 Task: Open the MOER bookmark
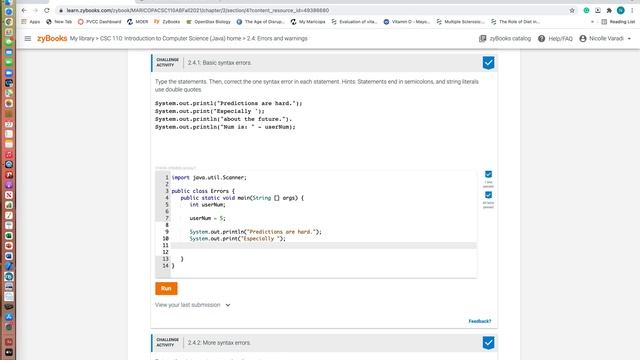click(x=138, y=22)
